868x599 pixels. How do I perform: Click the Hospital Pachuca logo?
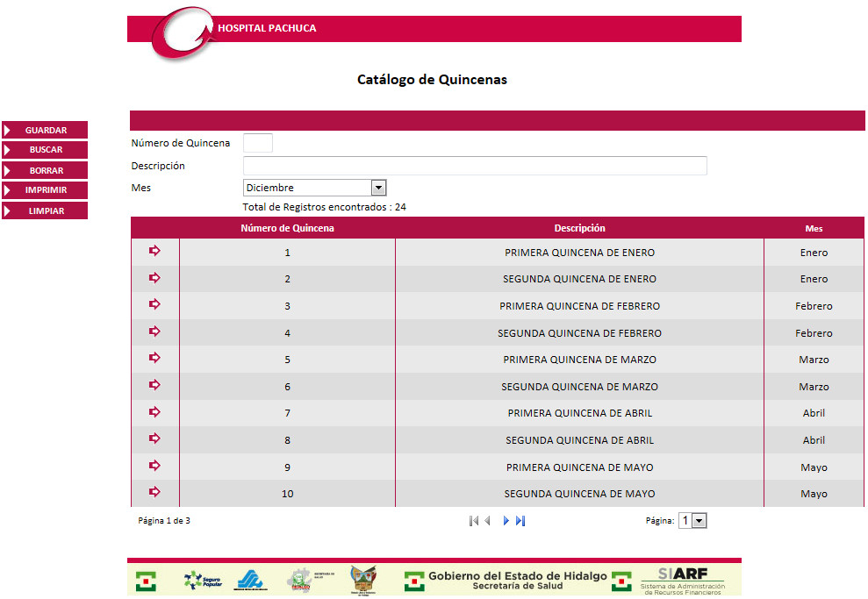tap(183, 33)
